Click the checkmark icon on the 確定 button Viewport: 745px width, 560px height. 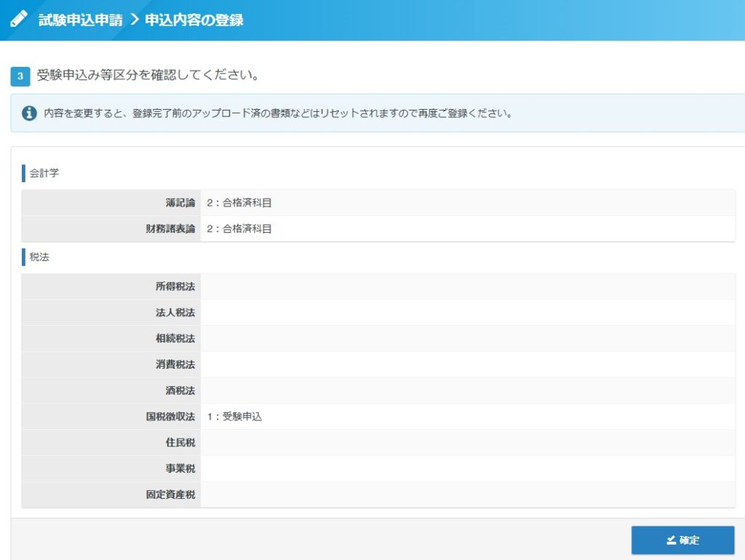coord(671,540)
